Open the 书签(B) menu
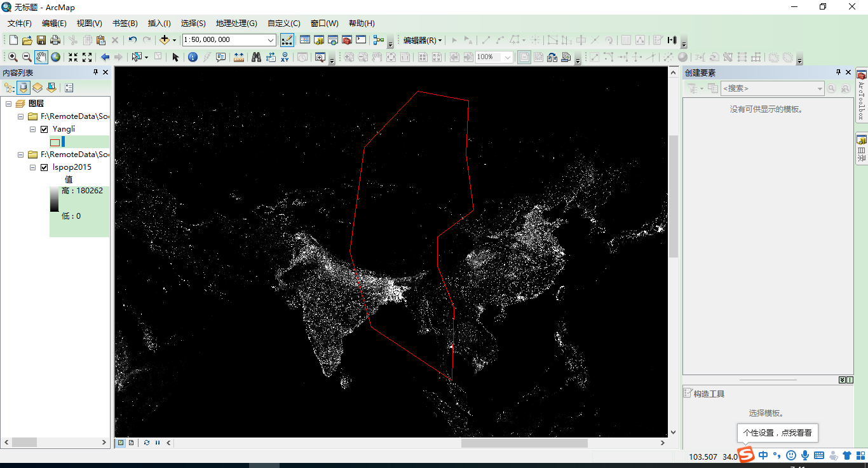Image resolution: width=868 pixels, height=468 pixels. pyautogui.click(x=125, y=24)
